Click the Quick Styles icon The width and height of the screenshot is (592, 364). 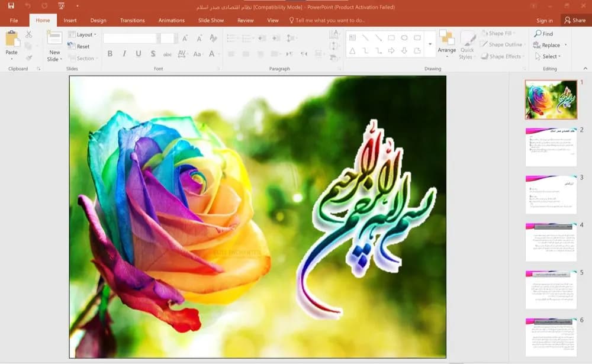point(468,38)
